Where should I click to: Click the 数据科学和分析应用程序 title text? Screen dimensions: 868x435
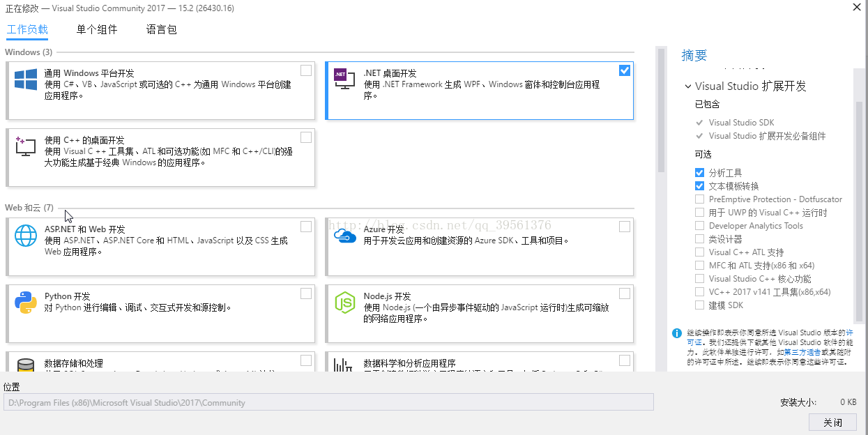(x=410, y=363)
